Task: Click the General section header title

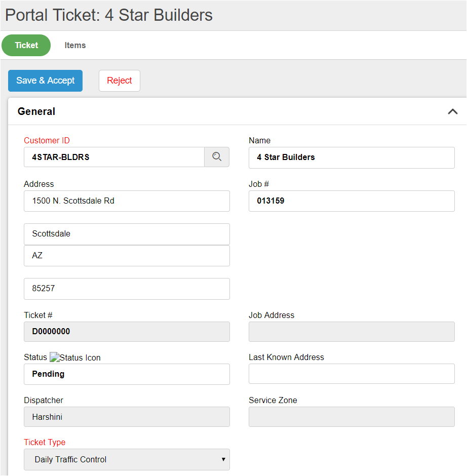Action: 36,111
